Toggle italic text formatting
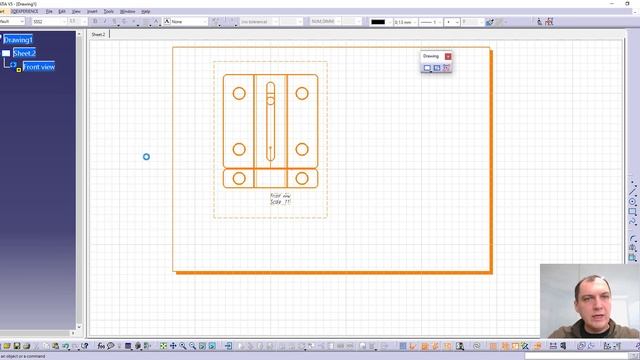The width and height of the screenshot is (640, 360). (x=105, y=21)
